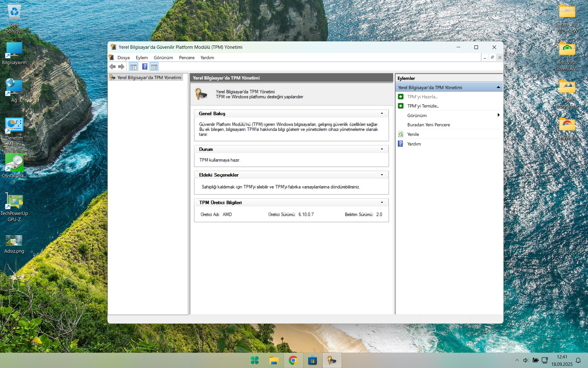Open the Eylem menu

tap(142, 58)
